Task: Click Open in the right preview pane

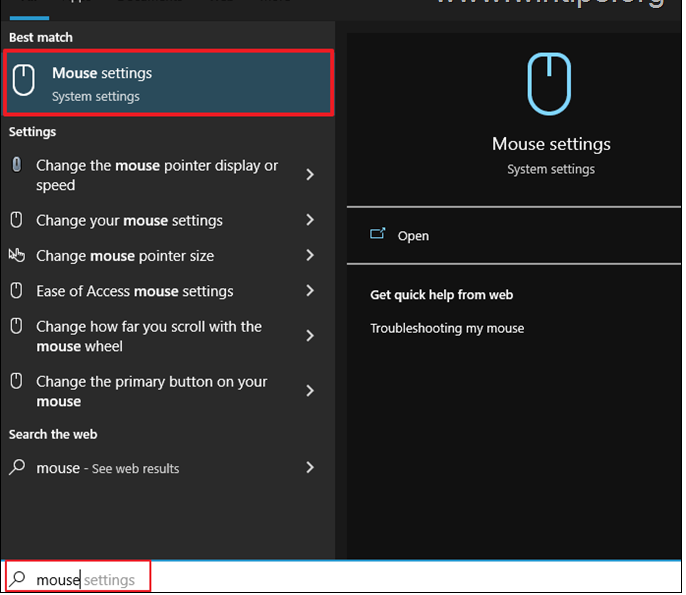Action: coord(413,236)
